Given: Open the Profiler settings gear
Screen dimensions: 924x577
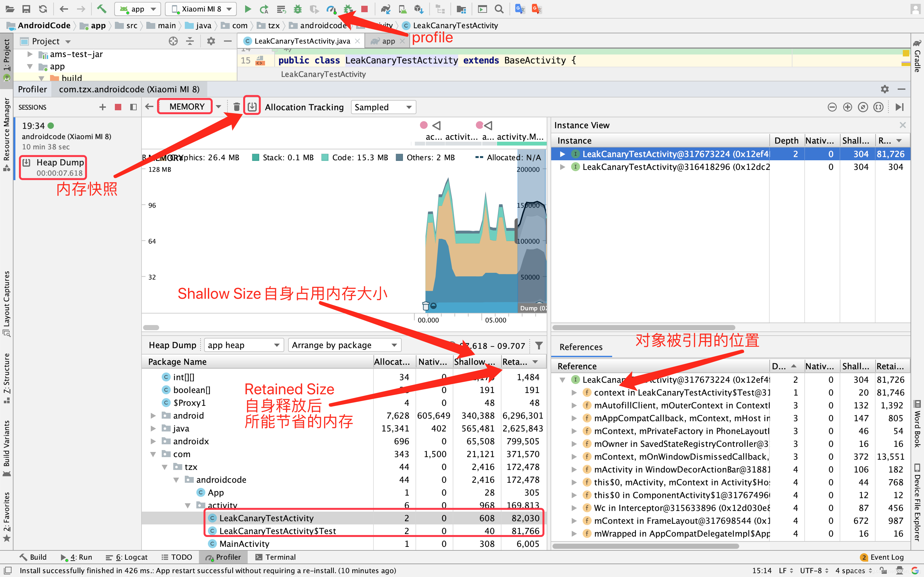Looking at the screenshot, I should click(x=885, y=89).
